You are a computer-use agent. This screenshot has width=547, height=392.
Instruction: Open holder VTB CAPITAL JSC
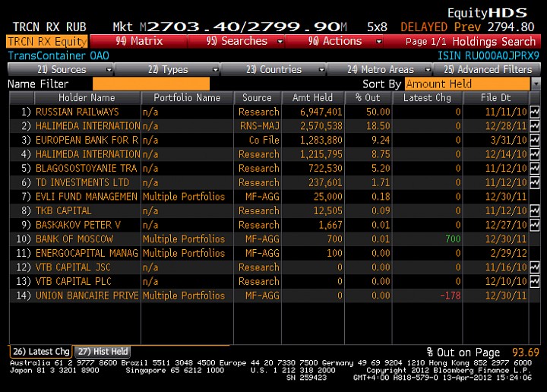tap(73, 267)
